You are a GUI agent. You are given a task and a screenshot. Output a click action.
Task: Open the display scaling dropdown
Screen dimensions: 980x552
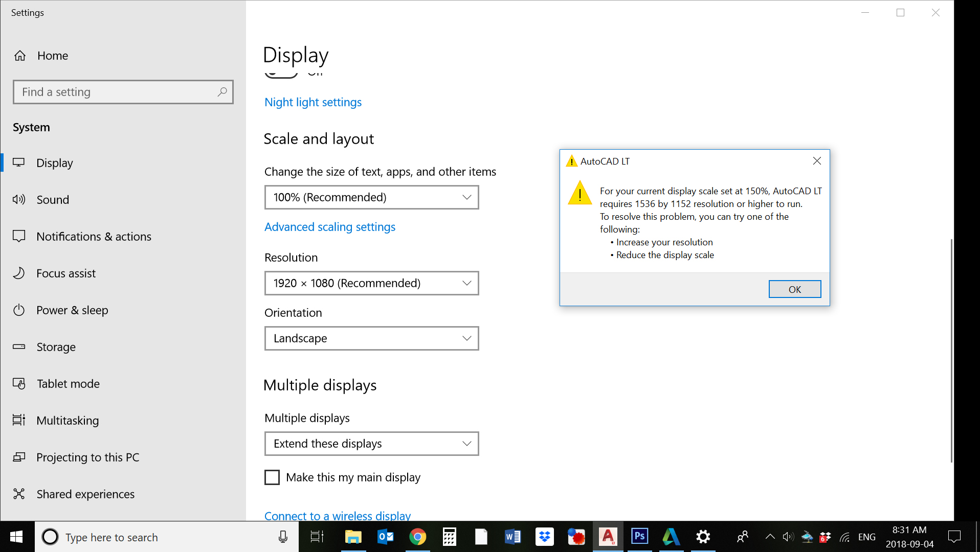click(x=371, y=197)
